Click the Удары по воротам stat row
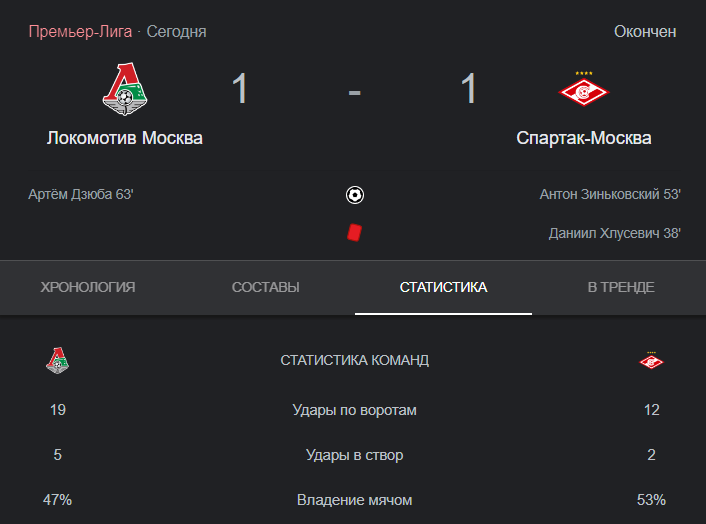 [355, 410]
